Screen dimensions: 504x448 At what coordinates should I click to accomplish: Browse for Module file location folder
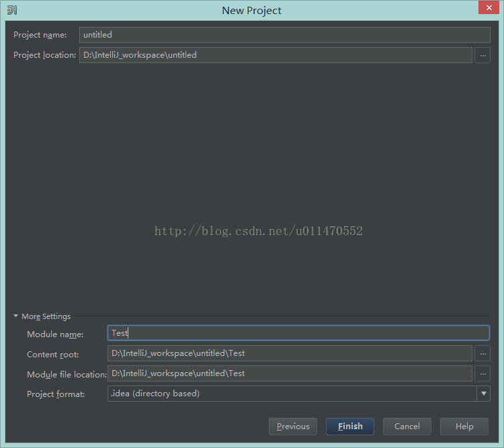(482, 373)
